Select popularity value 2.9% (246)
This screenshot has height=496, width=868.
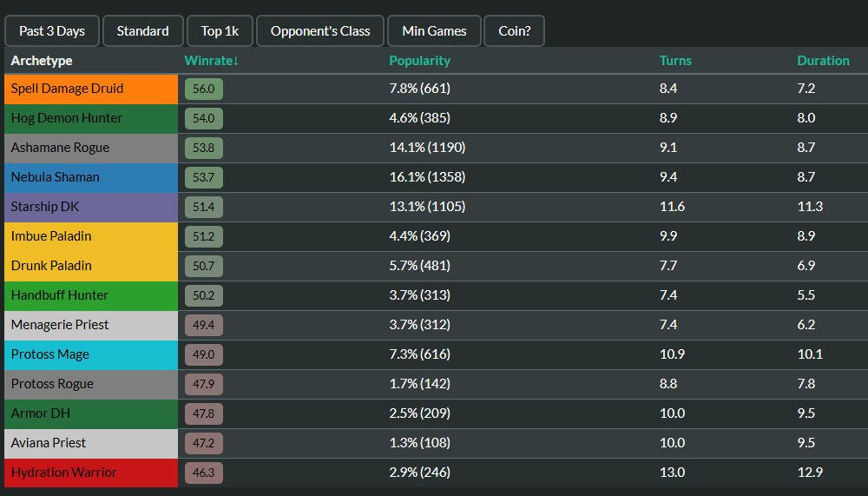click(419, 473)
